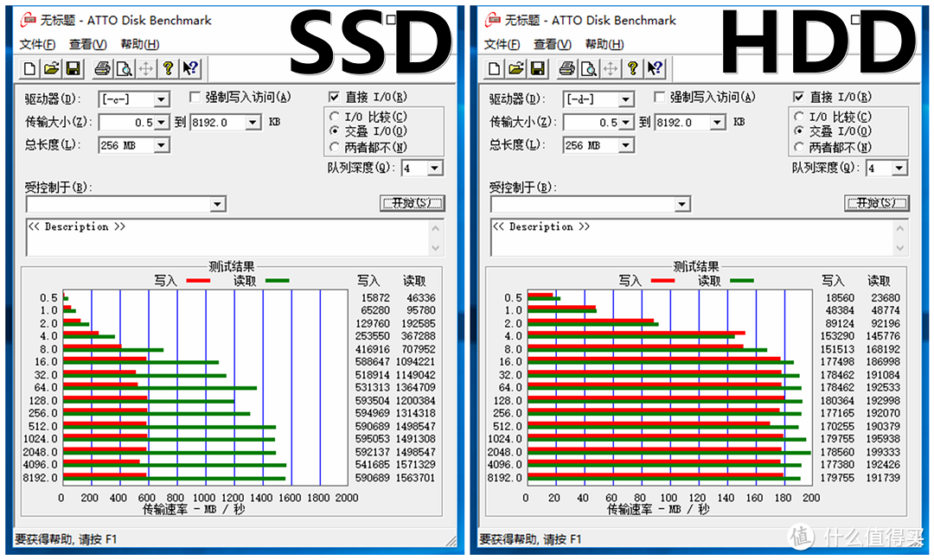Click the Save disk icon in HDD window
Image resolution: width=934 pixels, height=560 pixels.
(538, 68)
